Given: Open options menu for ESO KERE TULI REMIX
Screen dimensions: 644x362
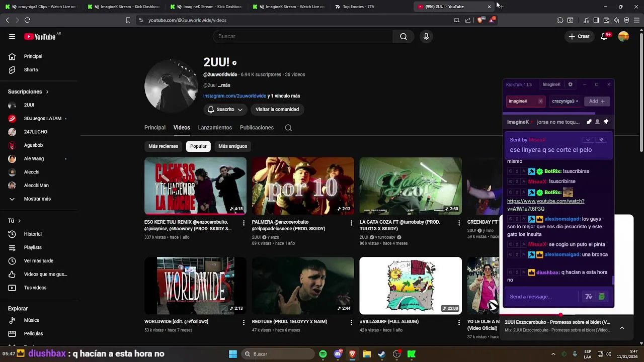Looking at the screenshot, I should click(244, 222).
